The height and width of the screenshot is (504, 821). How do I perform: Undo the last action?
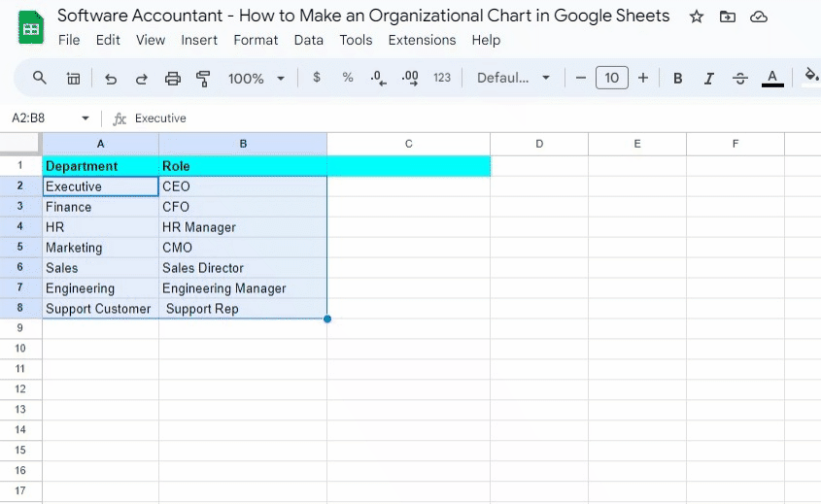click(x=111, y=79)
